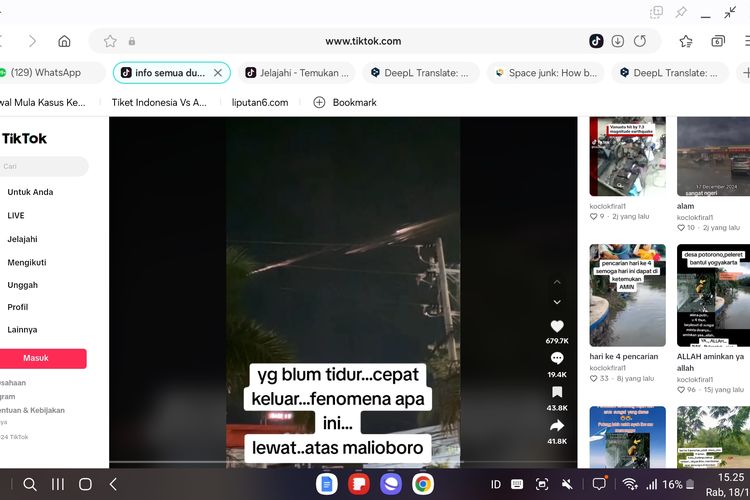Open Chrome from the taskbar
750x500 pixels.
(423, 484)
